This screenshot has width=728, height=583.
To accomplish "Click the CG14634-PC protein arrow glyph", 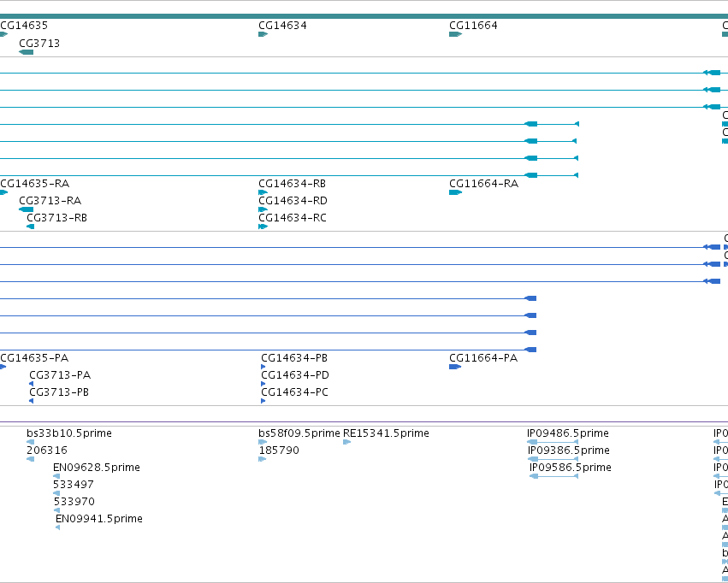I will [263, 401].
